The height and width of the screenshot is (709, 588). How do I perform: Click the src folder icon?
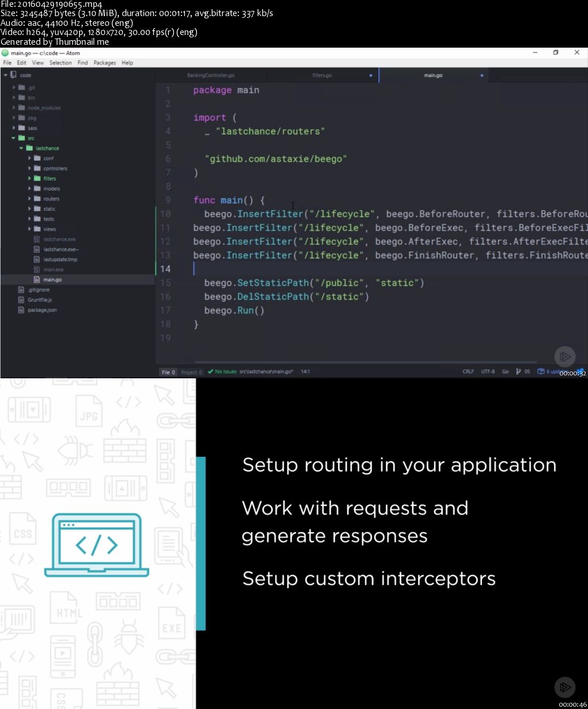21,138
